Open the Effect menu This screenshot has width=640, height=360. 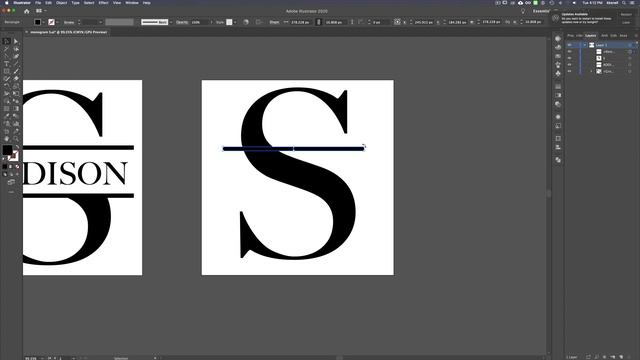(x=103, y=3)
